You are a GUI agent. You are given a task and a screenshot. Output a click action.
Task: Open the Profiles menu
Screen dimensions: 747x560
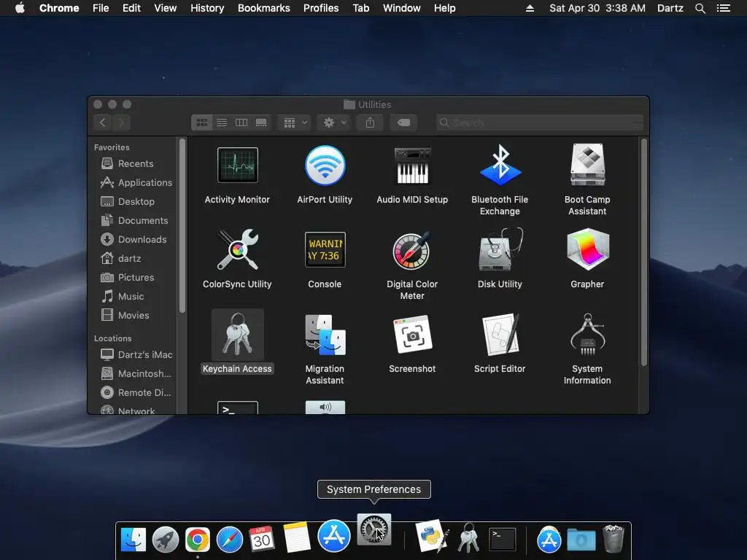click(321, 8)
